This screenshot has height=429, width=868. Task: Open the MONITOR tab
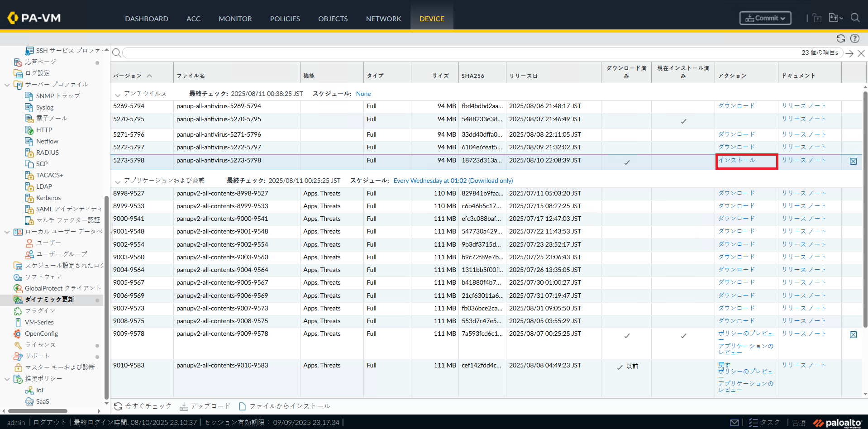point(235,19)
